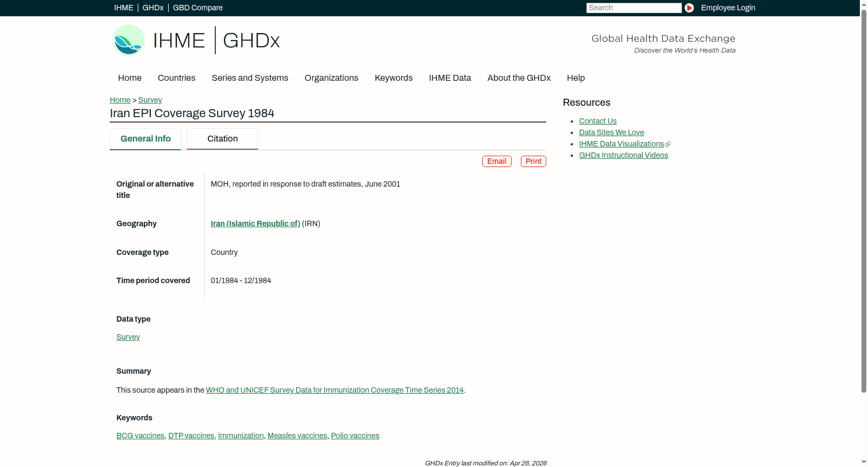The height and width of the screenshot is (467, 868).
Task: Open the Immunization keyword
Action: click(241, 436)
